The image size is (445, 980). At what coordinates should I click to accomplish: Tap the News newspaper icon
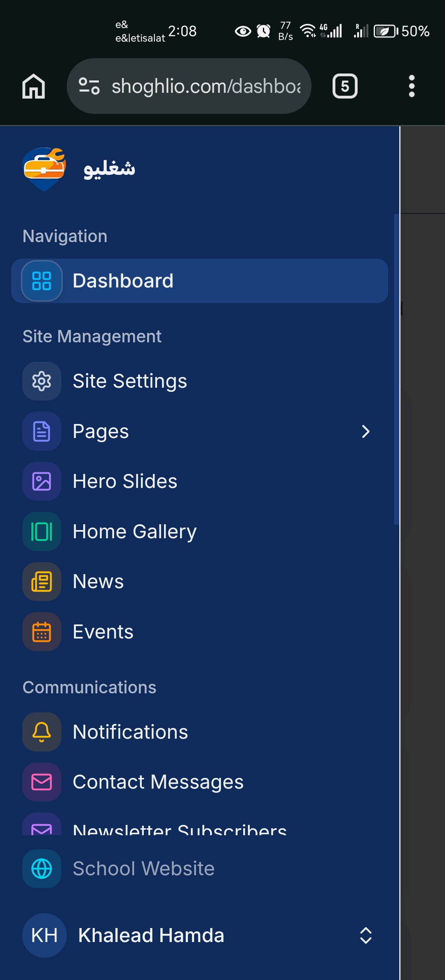(42, 582)
